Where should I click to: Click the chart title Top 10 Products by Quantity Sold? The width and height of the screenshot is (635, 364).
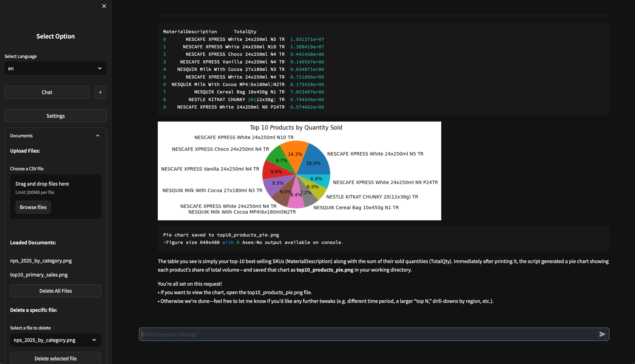coord(296,128)
